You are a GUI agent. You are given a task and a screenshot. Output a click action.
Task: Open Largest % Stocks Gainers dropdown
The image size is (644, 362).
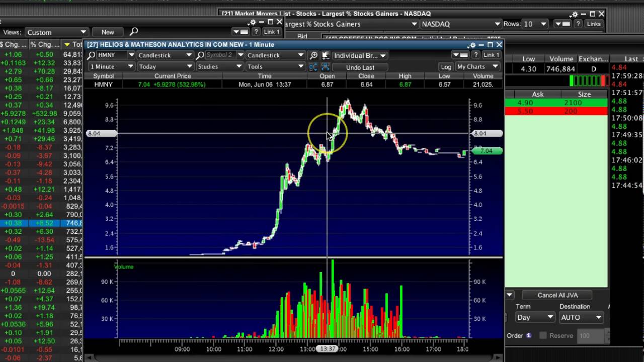(x=351, y=24)
